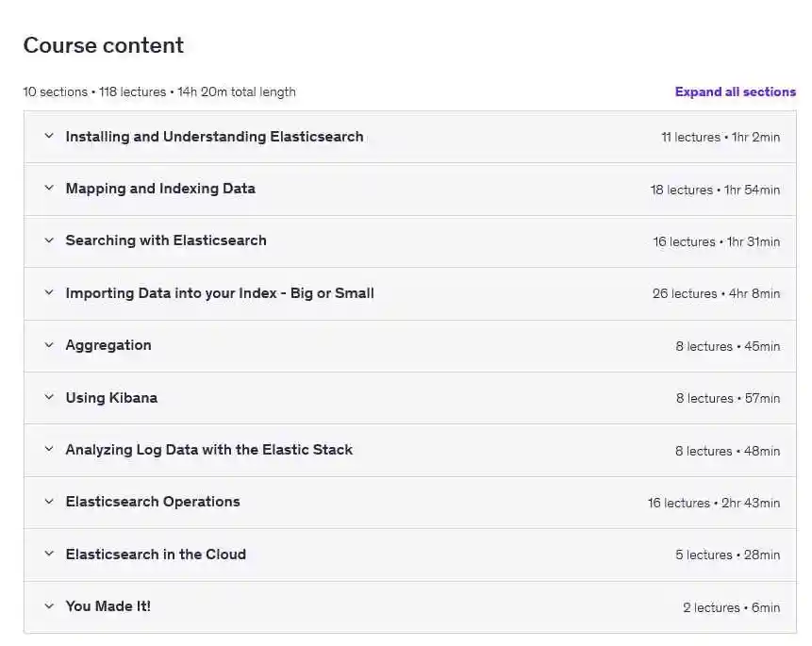The image size is (812, 646).
Task: Open Analyzing Log Data with the Elastic Stack
Action: (208, 450)
